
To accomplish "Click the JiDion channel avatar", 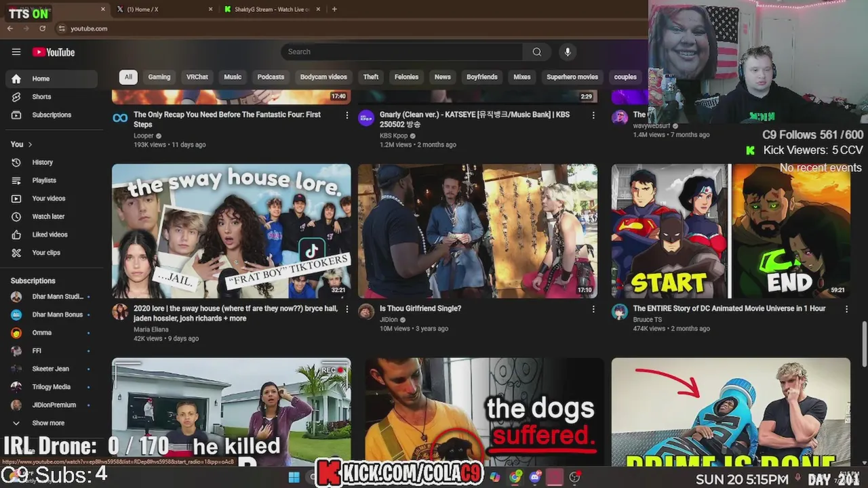I will click(x=366, y=312).
